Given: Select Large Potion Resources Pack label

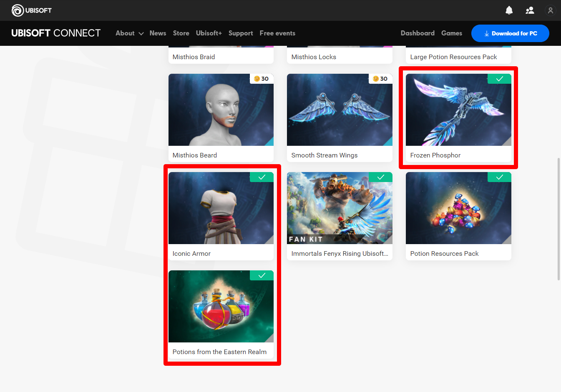Looking at the screenshot, I should (453, 57).
